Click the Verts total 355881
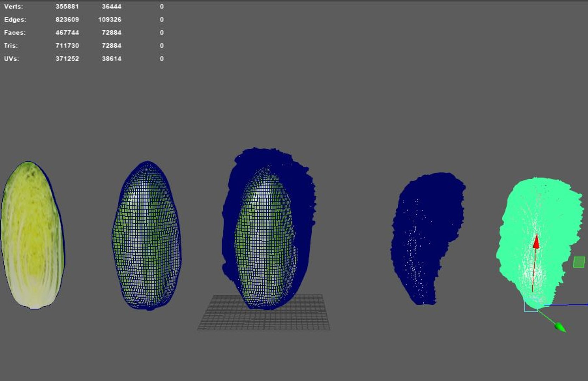 coord(67,6)
